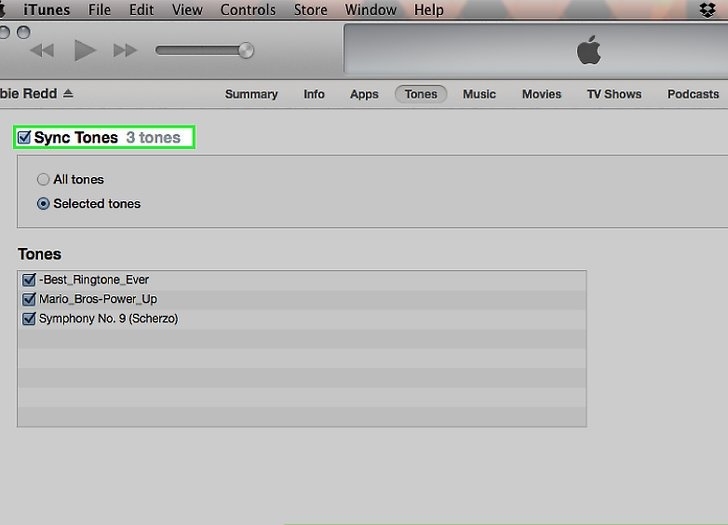This screenshot has height=525, width=728.
Task: Click the All tones label text
Action: 78,179
